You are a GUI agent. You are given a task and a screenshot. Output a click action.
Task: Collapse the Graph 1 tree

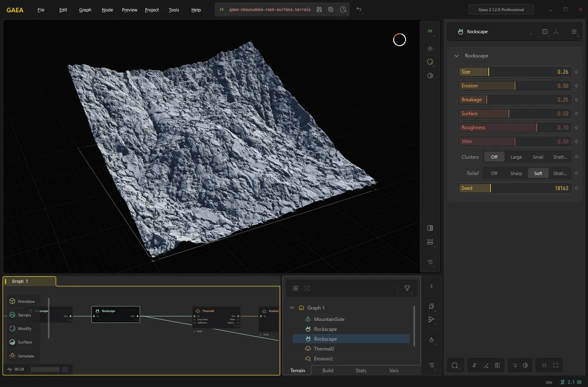pos(292,308)
